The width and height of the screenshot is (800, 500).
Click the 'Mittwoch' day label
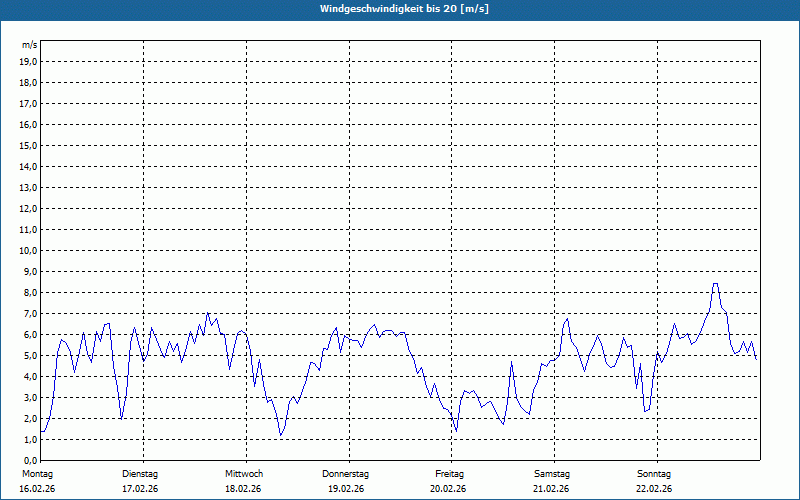[244, 474]
